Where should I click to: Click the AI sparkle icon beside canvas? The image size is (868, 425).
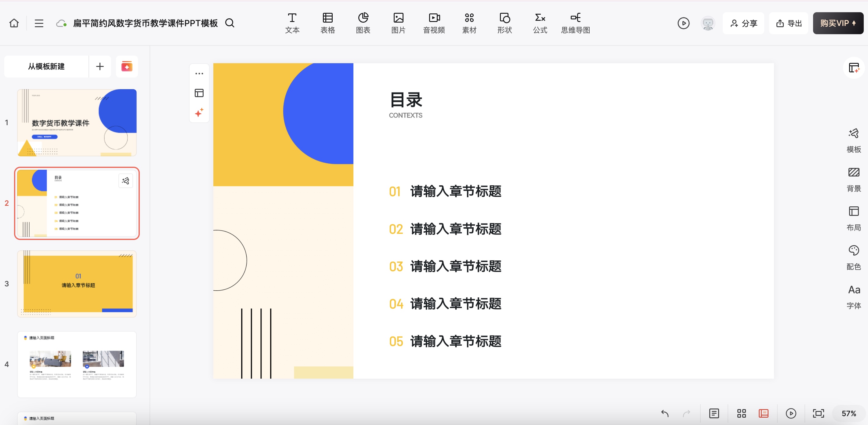point(199,113)
